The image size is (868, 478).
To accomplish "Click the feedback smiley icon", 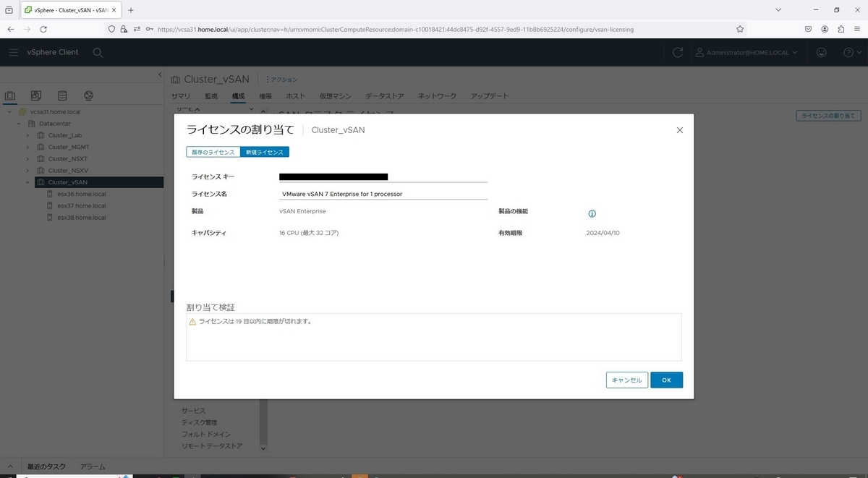I will (x=821, y=52).
